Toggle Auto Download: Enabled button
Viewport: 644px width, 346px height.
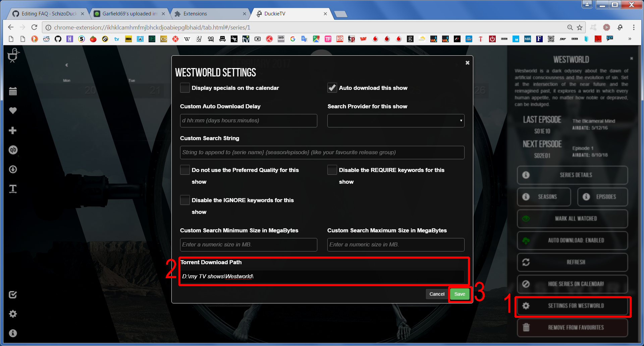click(x=572, y=240)
